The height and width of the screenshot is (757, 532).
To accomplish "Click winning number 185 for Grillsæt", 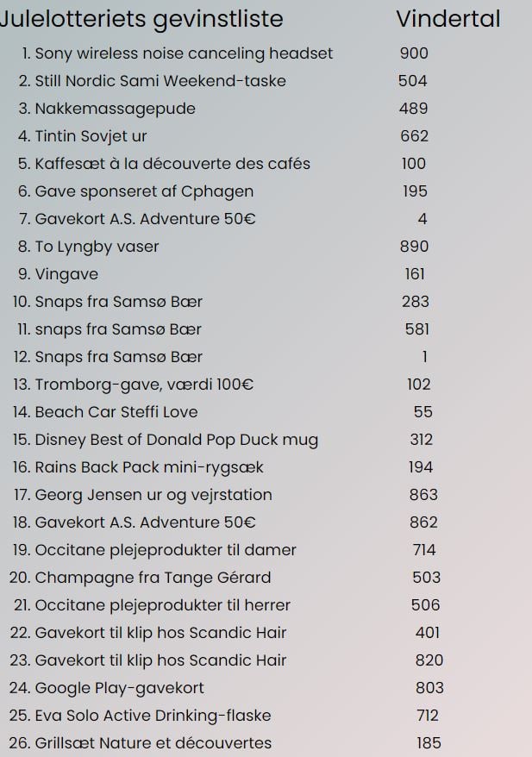I will pyautogui.click(x=429, y=743).
